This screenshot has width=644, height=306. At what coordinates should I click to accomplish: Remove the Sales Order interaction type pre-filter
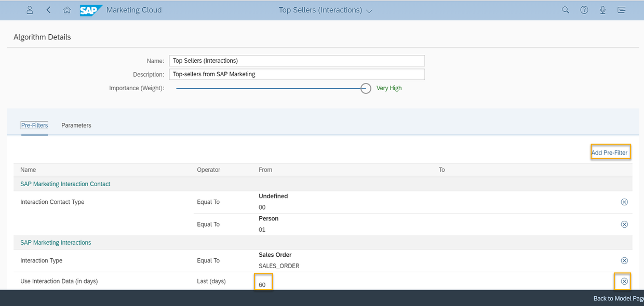(x=624, y=260)
